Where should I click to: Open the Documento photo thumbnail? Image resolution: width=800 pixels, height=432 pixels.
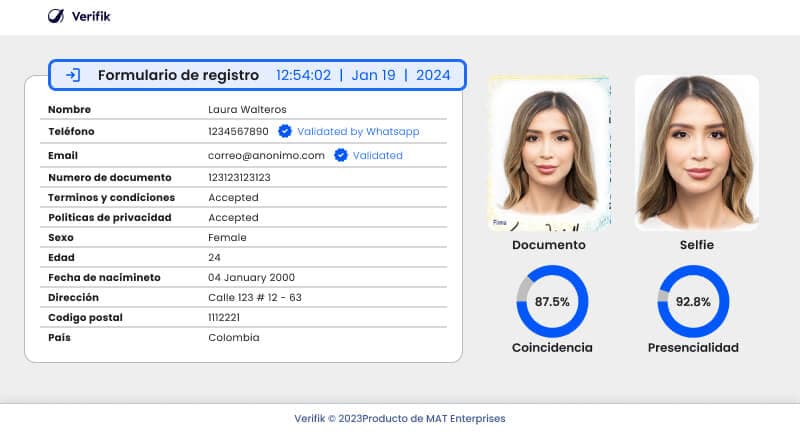click(x=549, y=153)
